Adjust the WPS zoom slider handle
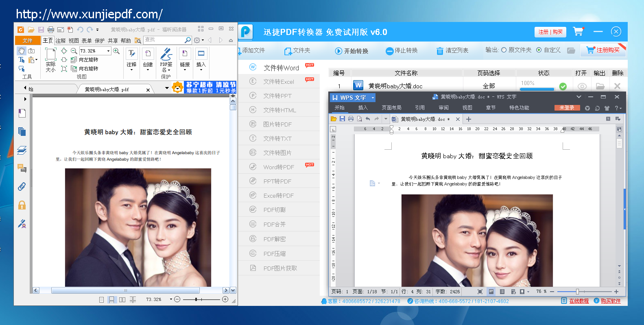644x325 pixels. coord(577,292)
